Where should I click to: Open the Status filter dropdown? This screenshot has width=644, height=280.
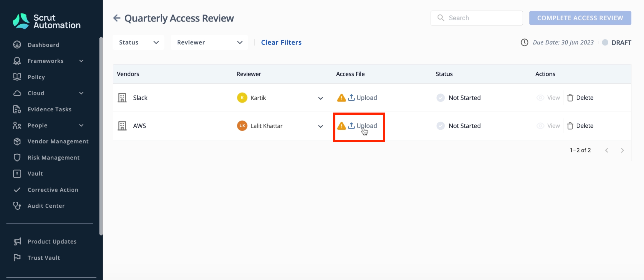point(139,43)
